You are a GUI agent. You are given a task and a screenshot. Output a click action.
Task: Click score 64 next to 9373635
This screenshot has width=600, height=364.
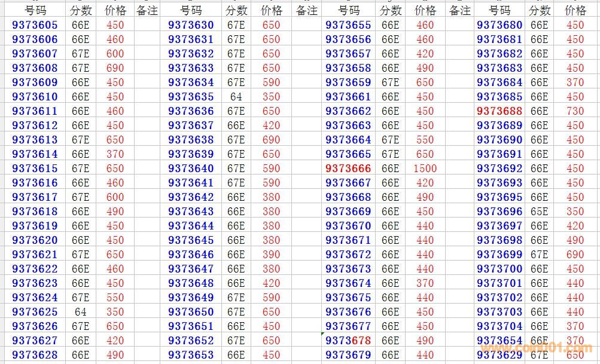point(236,97)
